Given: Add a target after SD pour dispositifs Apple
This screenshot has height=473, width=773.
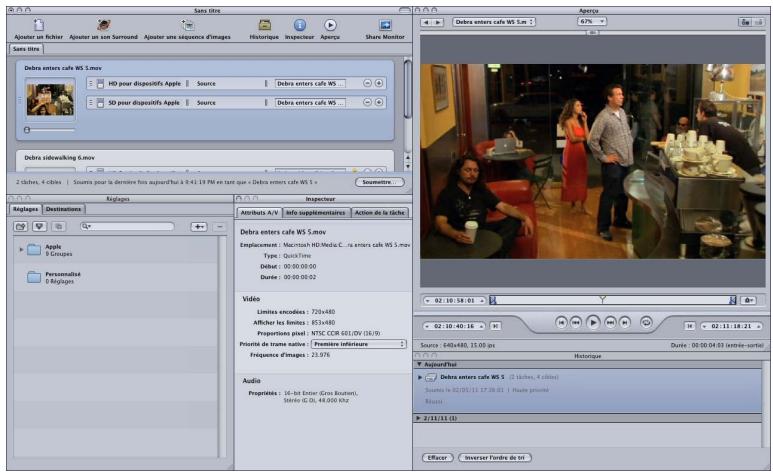Looking at the screenshot, I should (379, 102).
